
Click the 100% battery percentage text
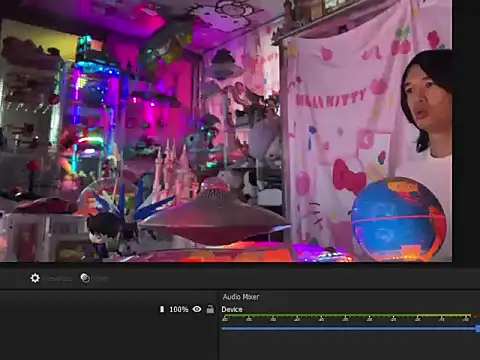[179, 309]
